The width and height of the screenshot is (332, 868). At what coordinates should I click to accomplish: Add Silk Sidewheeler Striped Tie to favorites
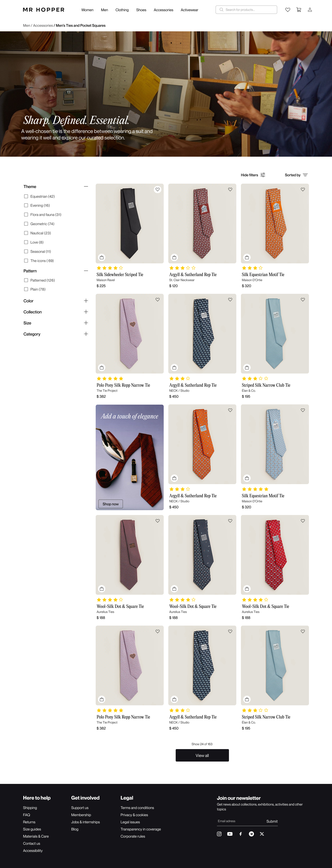(157, 189)
